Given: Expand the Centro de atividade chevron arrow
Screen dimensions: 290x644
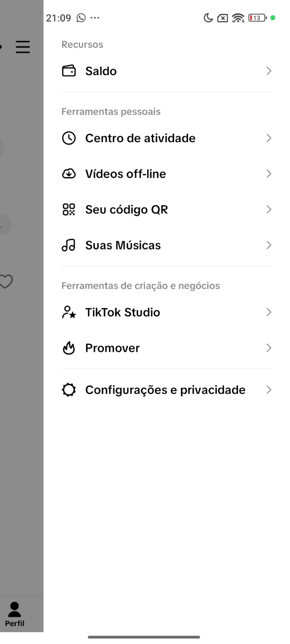Looking at the screenshot, I should pos(269,138).
